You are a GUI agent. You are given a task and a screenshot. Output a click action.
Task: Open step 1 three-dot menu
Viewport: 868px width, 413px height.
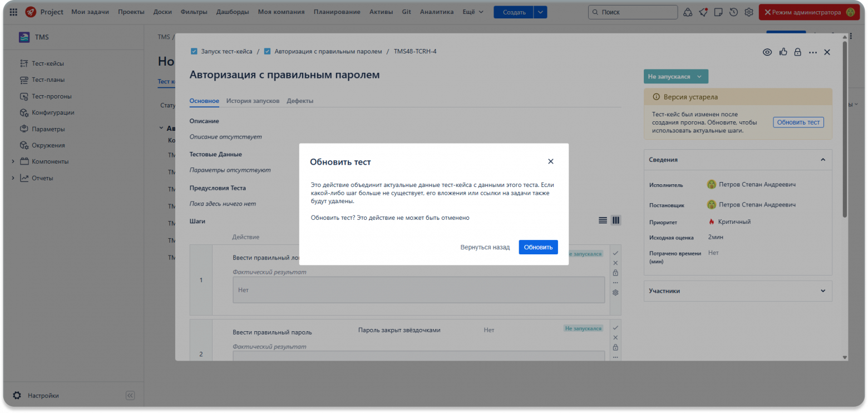(x=615, y=283)
